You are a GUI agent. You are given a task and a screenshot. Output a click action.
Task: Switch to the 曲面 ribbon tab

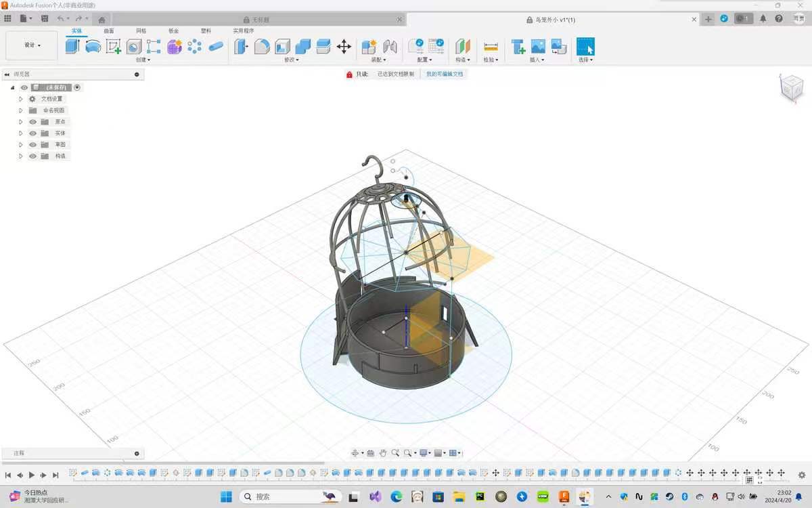point(109,31)
